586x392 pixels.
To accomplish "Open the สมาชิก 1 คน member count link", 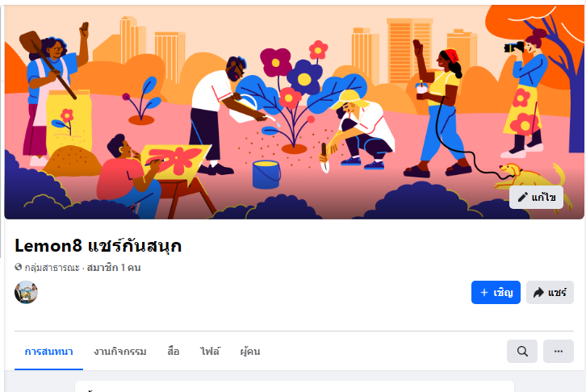I will [114, 268].
